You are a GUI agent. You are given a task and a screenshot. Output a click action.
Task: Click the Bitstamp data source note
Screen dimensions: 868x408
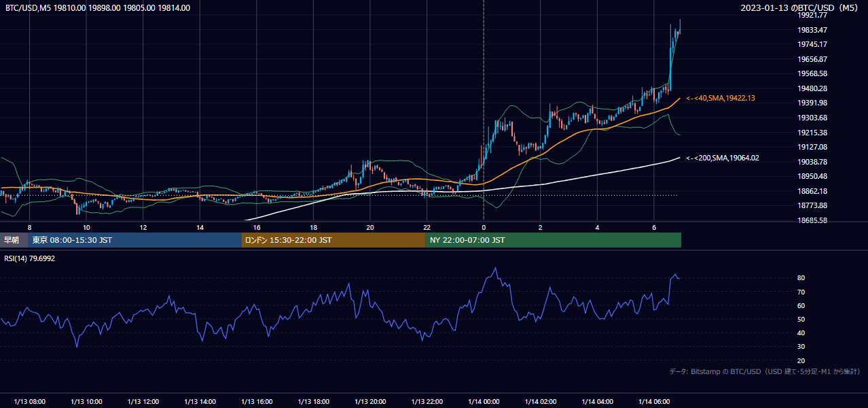point(765,372)
